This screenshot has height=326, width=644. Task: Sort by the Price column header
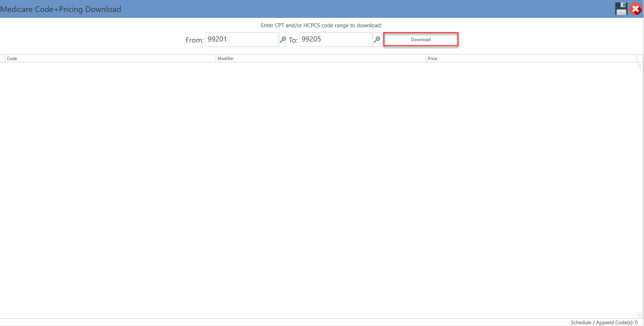point(531,58)
